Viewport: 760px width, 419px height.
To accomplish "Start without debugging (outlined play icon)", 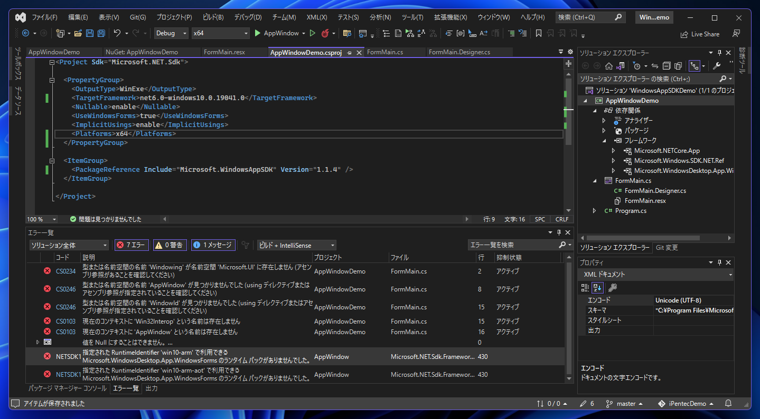I will [313, 33].
